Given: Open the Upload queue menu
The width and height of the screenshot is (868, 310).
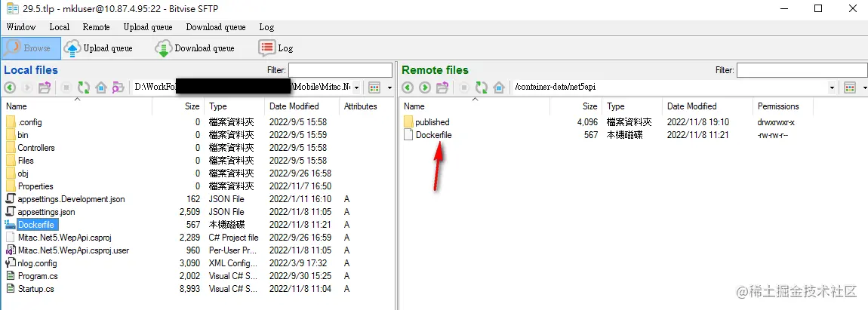Looking at the screenshot, I should pyautogui.click(x=148, y=26).
